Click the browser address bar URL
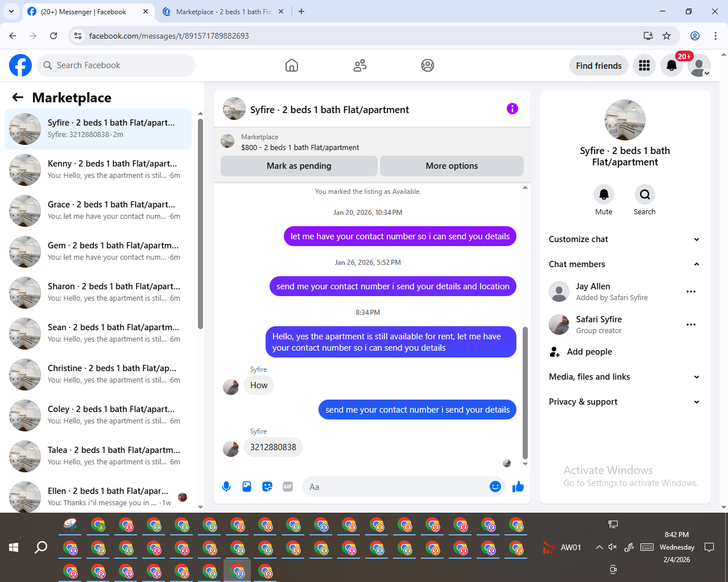 tap(169, 36)
